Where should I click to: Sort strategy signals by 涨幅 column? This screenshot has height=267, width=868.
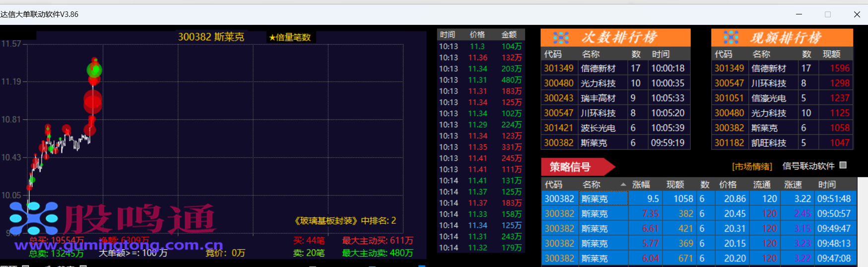pos(641,184)
